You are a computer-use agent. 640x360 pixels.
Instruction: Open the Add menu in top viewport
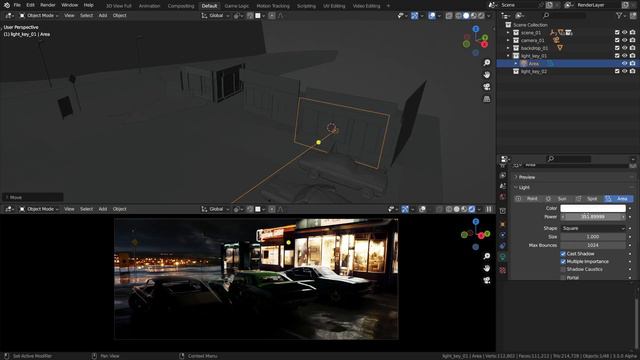point(102,16)
